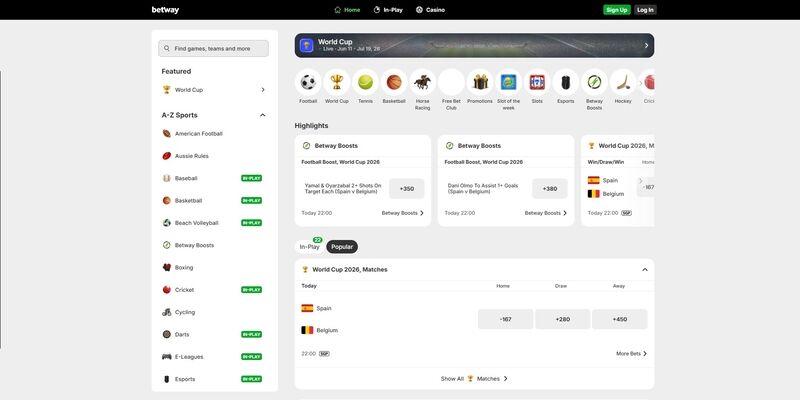Switch to the In-Play filter tab
800x400 pixels.
click(x=310, y=247)
